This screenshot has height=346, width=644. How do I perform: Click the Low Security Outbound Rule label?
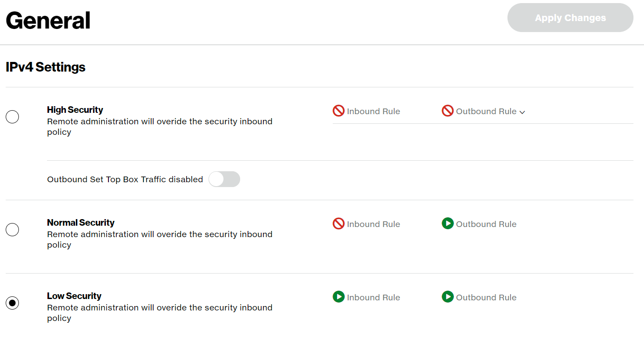point(486,298)
